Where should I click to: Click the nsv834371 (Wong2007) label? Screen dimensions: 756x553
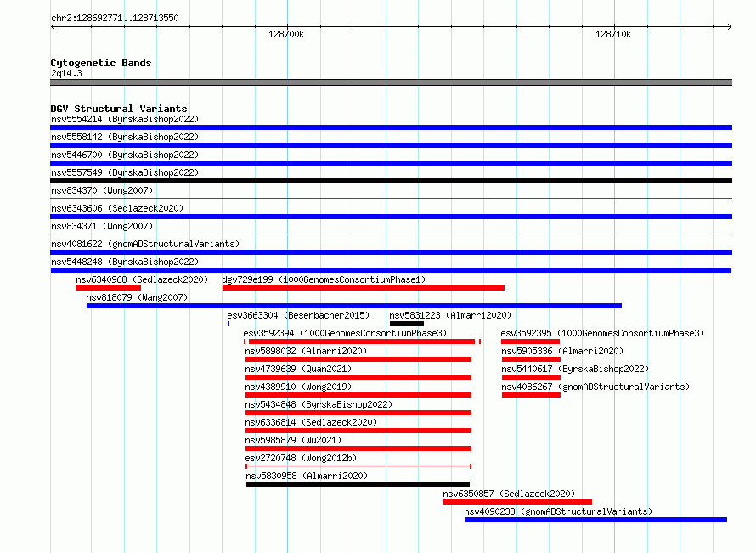(x=102, y=226)
